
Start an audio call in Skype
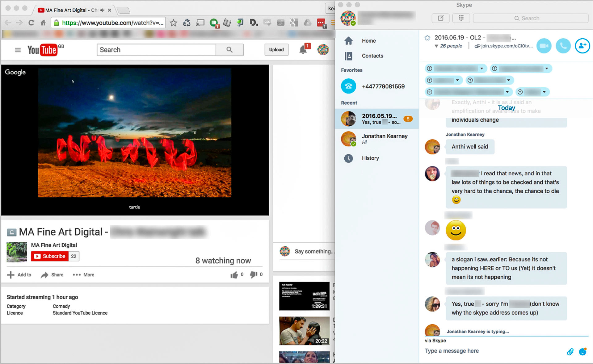[563, 46]
